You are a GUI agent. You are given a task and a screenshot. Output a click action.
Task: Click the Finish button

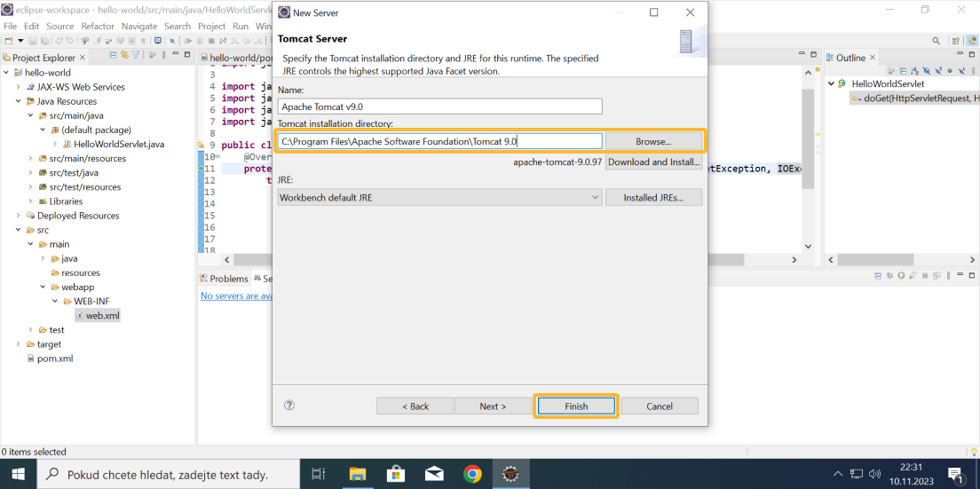point(575,406)
